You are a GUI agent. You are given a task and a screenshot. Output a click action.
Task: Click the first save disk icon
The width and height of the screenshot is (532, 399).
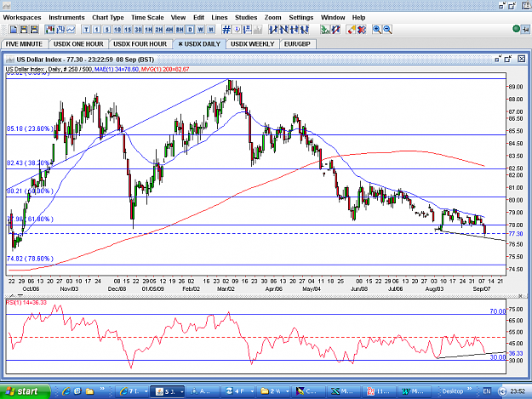point(24,30)
